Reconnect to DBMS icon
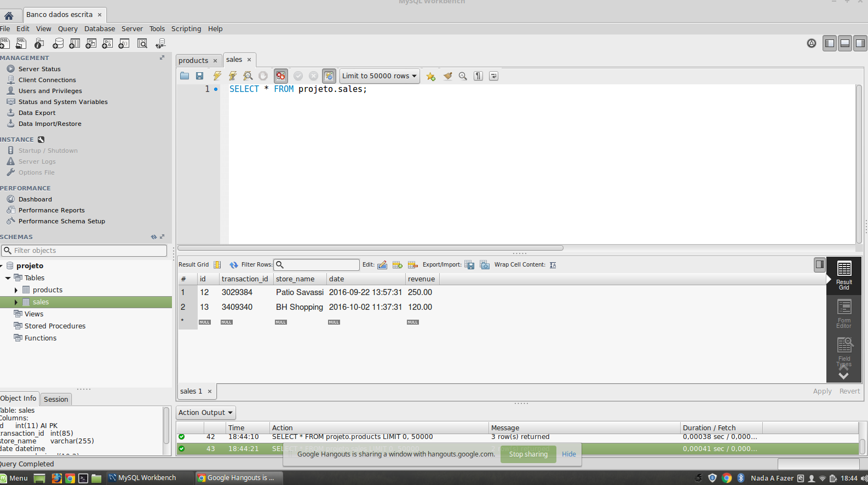Image resolution: width=868 pixels, height=485 pixels. pyautogui.click(x=160, y=43)
